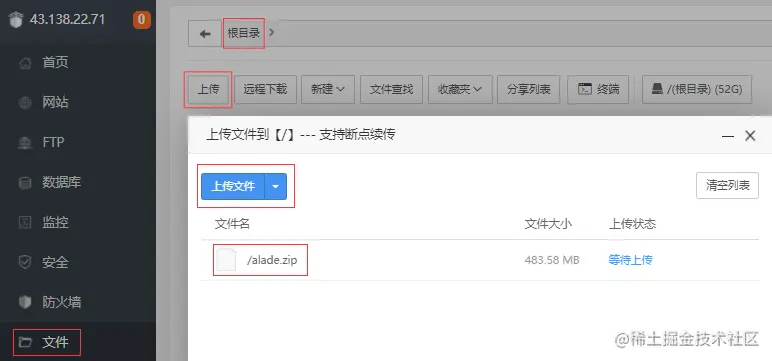Click the disk drive icon by /(根目录)
The image size is (772, 361).
(x=658, y=89)
